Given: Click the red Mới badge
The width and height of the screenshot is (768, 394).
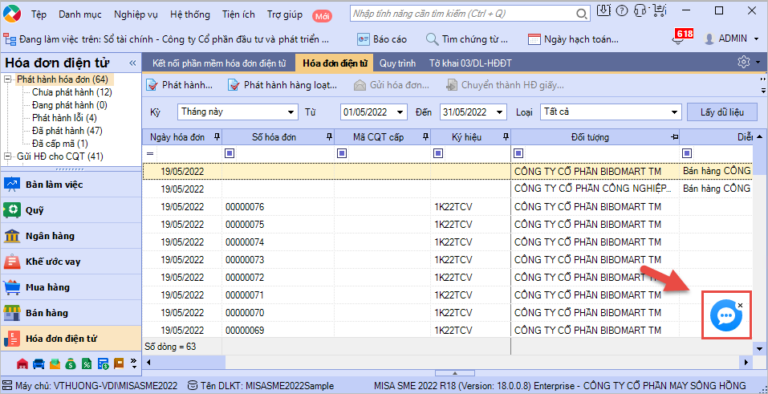Looking at the screenshot, I should [322, 16].
